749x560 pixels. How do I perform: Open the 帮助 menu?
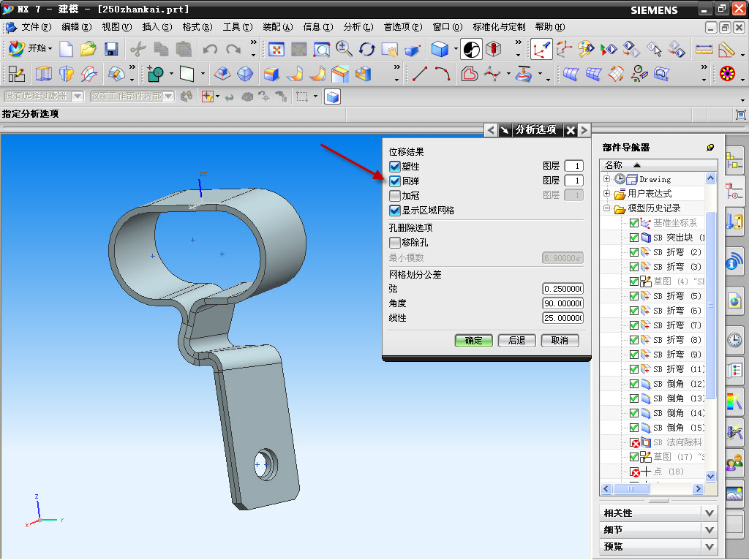[550, 27]
